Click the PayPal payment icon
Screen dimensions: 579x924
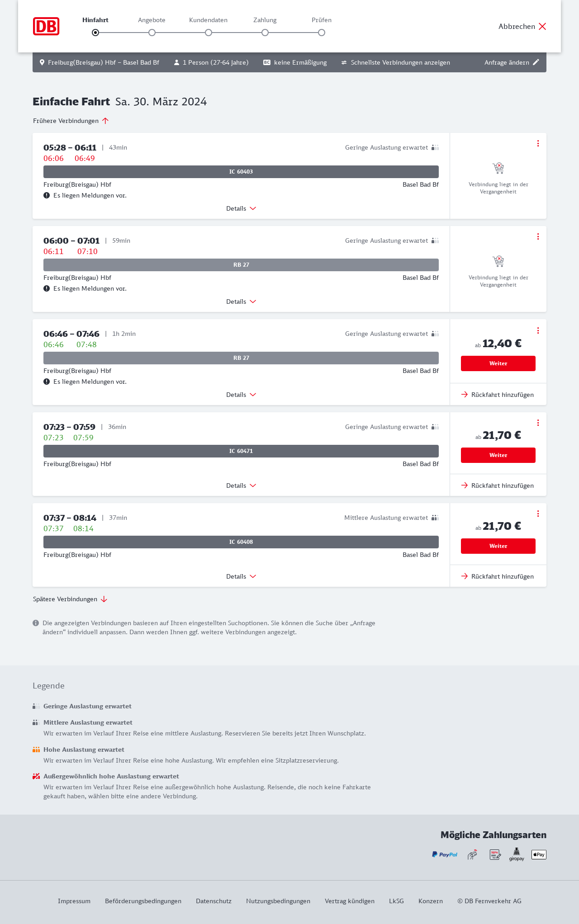click(445, 854)
